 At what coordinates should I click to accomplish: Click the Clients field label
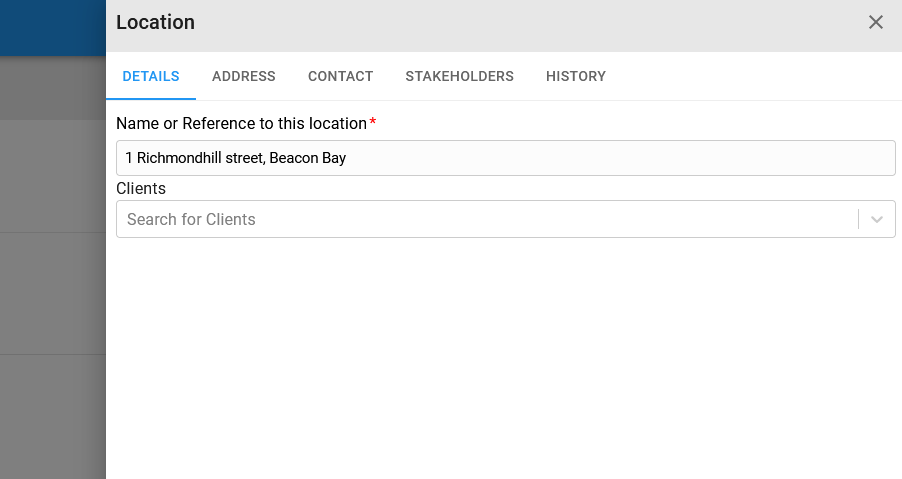(141, 189)
